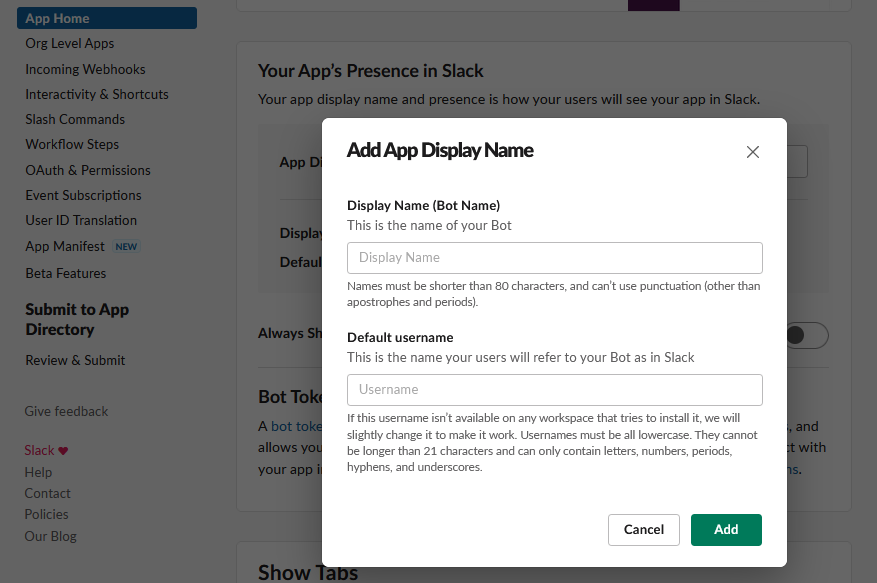Image resolution: width=877 pixels, height=583 pixels.
Task: Focus the Username text field
Action: click(554, 390)
